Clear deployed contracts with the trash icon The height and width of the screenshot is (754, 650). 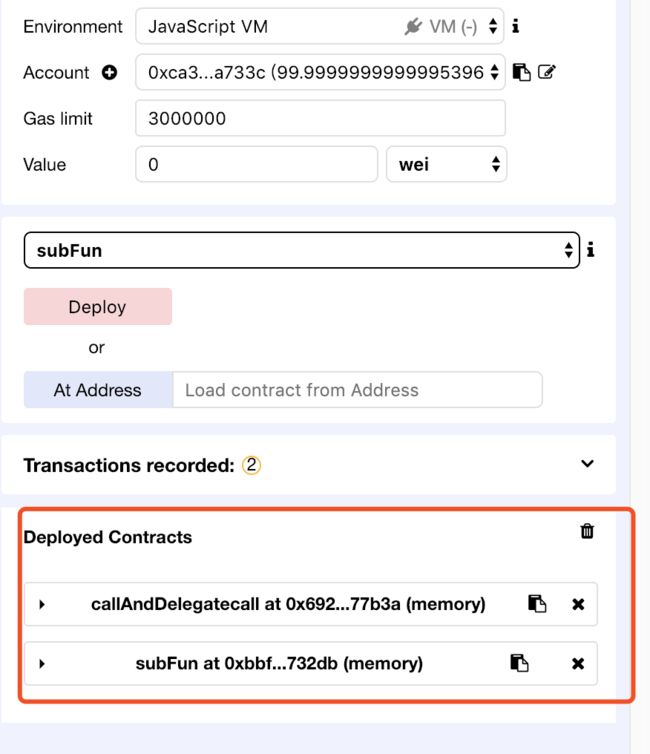(x=587, y=531)
